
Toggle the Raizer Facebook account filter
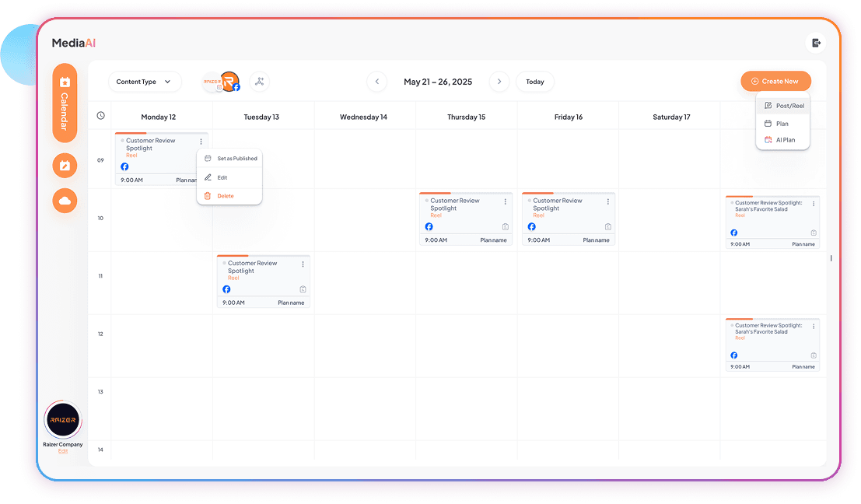230,82
